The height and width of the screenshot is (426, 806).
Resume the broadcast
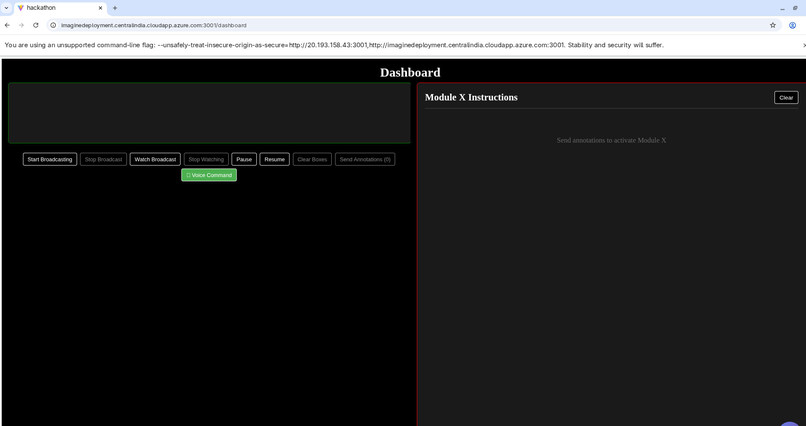tap(274, 159)
